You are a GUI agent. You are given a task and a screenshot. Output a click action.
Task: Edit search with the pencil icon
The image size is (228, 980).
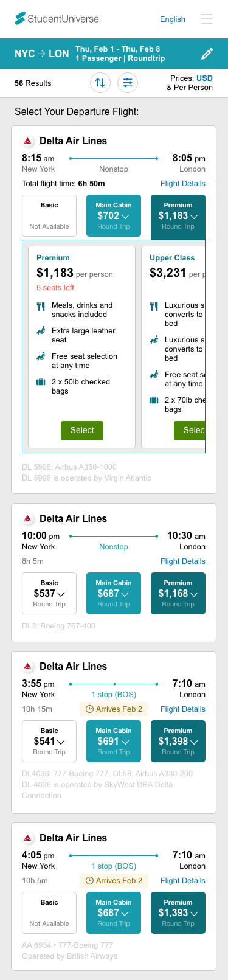(x=207, y=54)
